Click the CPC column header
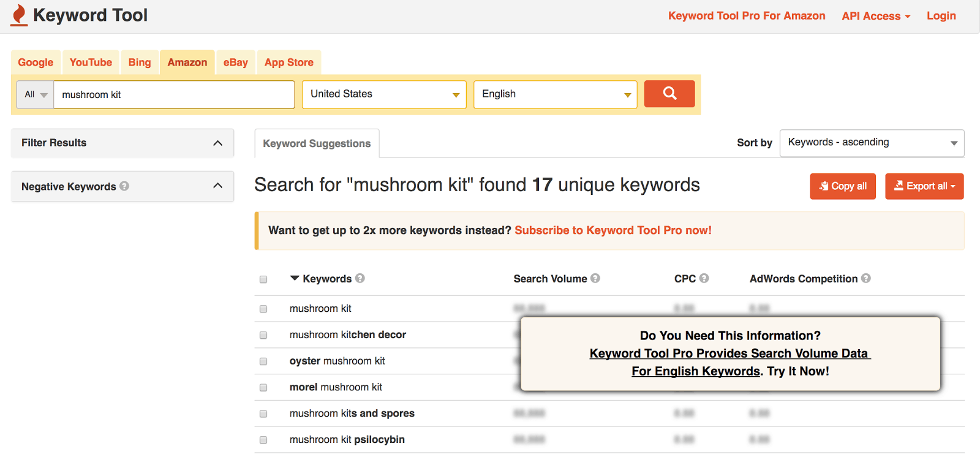 685,279
